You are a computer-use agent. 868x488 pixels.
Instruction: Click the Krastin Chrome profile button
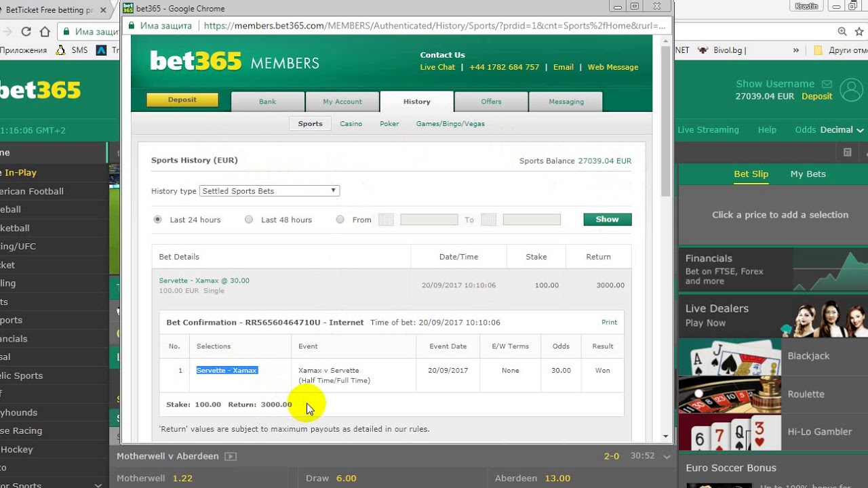coord(806,6)
